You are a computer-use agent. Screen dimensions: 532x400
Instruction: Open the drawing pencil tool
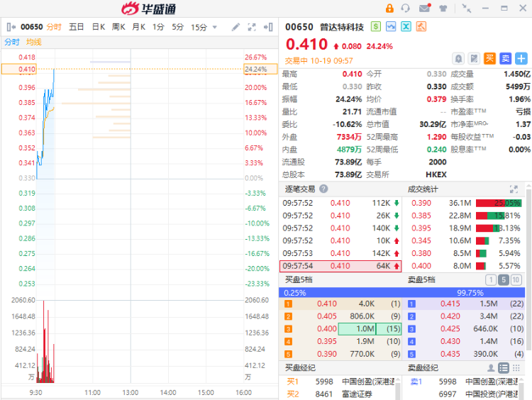click(x=235, y=27)
